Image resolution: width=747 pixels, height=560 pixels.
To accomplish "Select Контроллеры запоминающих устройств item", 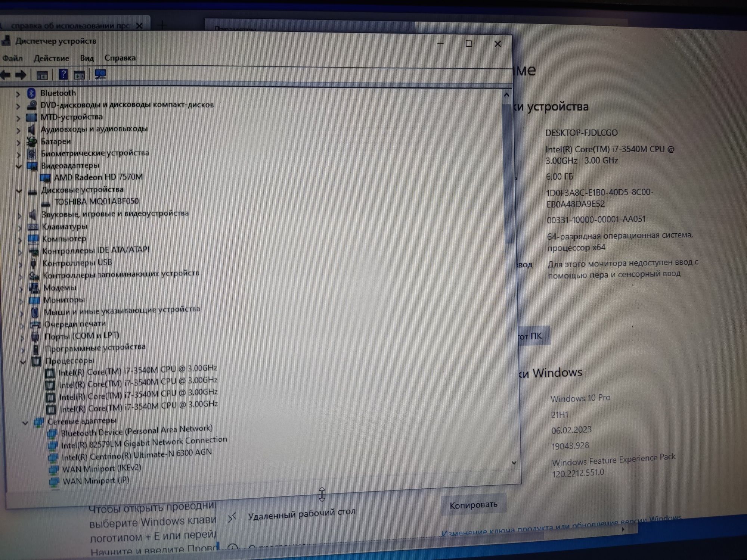I will tap(121, 274).
